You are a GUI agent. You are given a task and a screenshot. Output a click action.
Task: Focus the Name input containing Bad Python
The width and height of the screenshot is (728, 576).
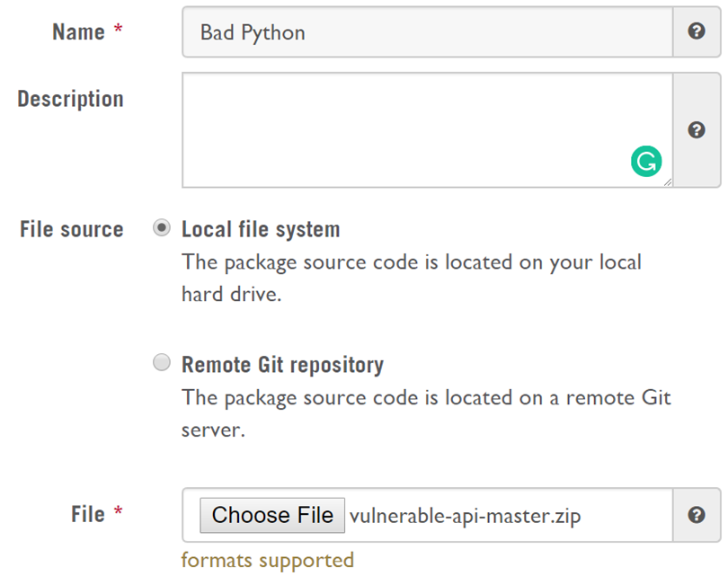tap(428, 32)
